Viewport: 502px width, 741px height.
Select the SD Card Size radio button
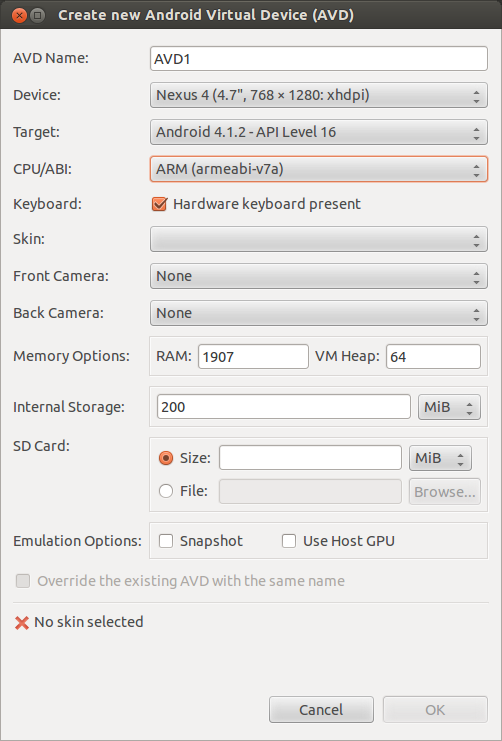click(x=166, y=458)
